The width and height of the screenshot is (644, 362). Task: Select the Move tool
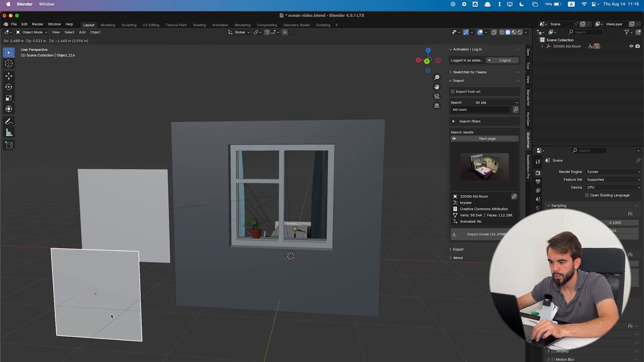coord(9,76)
